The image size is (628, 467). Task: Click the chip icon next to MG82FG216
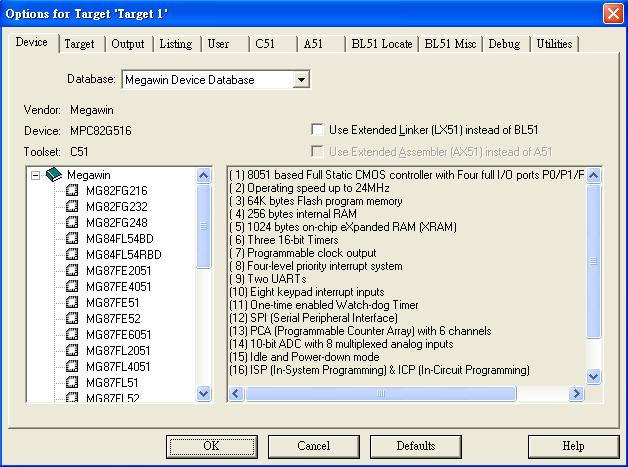point(72,191)
